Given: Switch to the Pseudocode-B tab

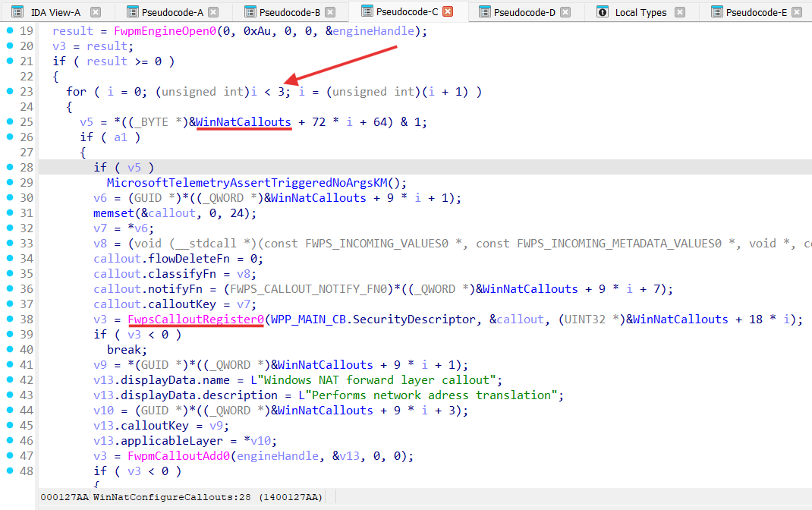Looking at the screenshot, I should (289, 12).
